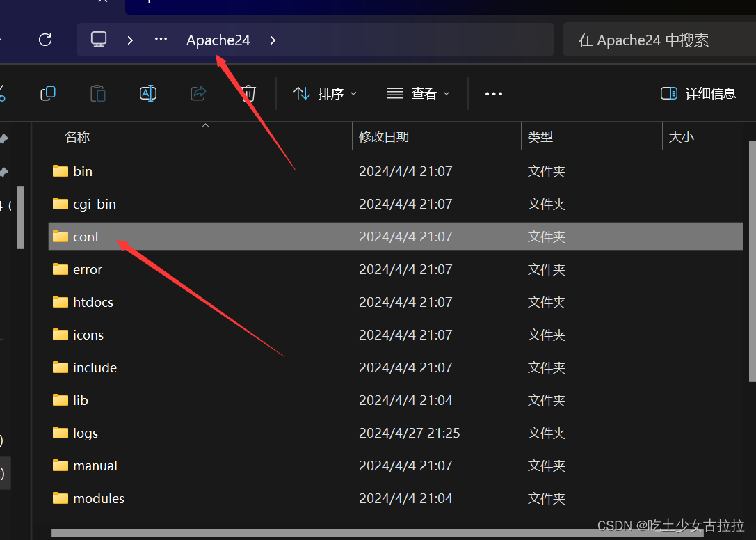The width and height of the screenshot is (756, 540).
Task: Refresh the current folder view
Action: click(45, 39)
